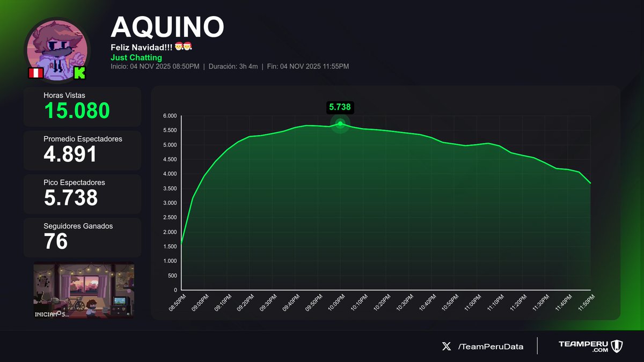Screen dimensions: 644x362
Task: Click the Peru flag badge
Action: pos(35,73)
